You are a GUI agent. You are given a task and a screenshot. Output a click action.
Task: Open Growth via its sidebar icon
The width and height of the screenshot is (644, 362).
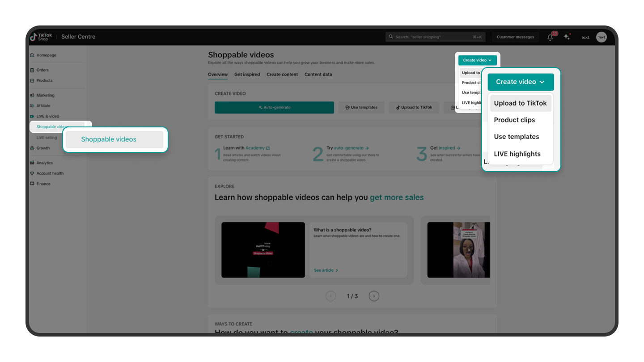(32, 148)
